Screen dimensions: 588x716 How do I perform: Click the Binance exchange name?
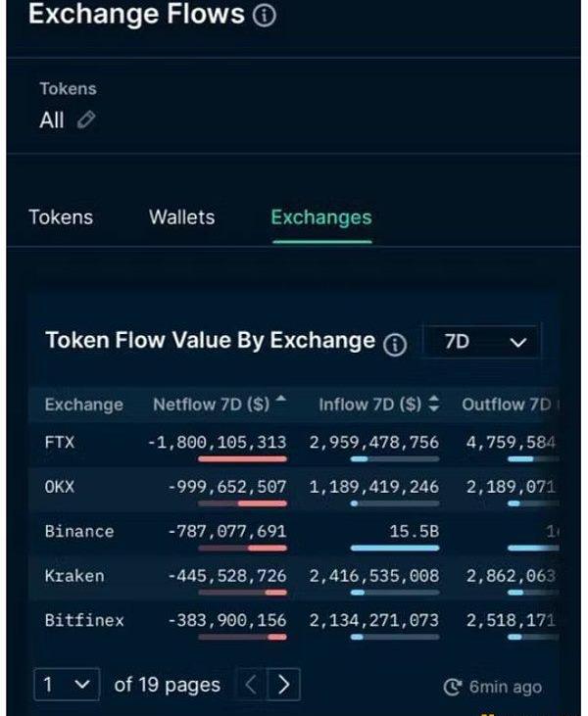point(79,531)
